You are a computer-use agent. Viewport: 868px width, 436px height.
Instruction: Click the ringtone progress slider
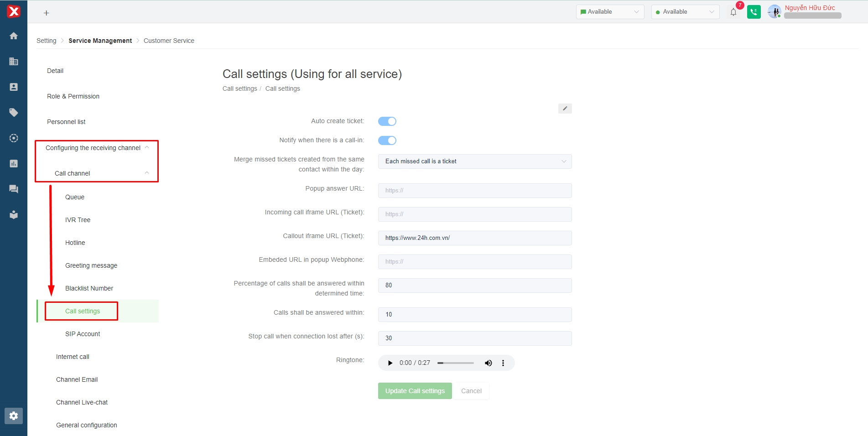[x=455, y=363]
